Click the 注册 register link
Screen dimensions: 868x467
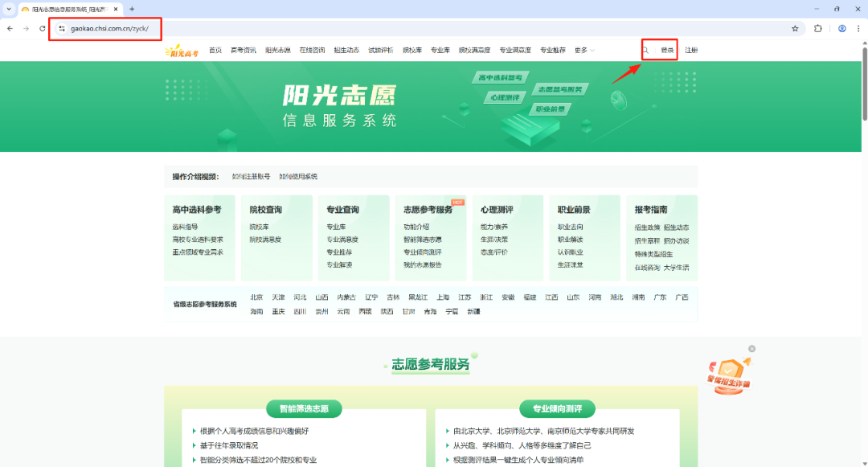pos(691,50)
